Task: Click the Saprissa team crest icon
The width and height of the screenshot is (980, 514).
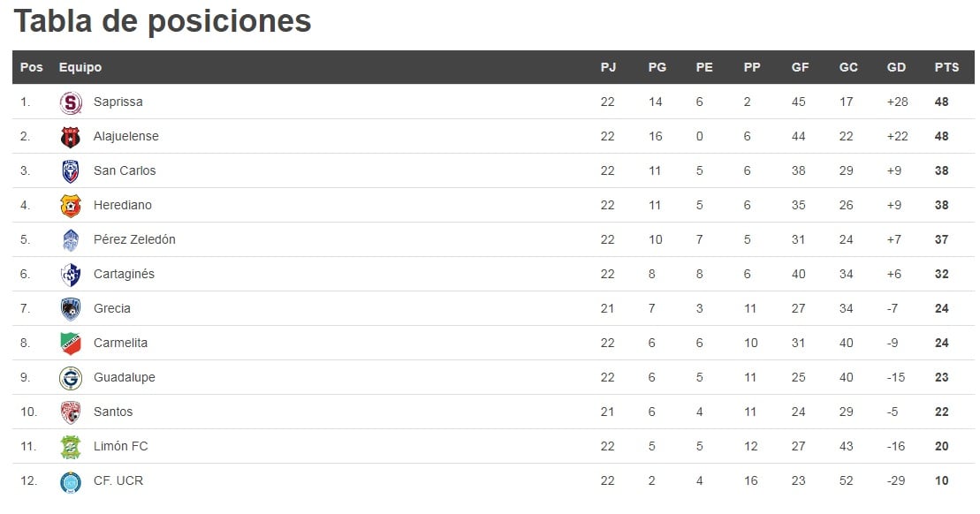Action: click(71, 102)
